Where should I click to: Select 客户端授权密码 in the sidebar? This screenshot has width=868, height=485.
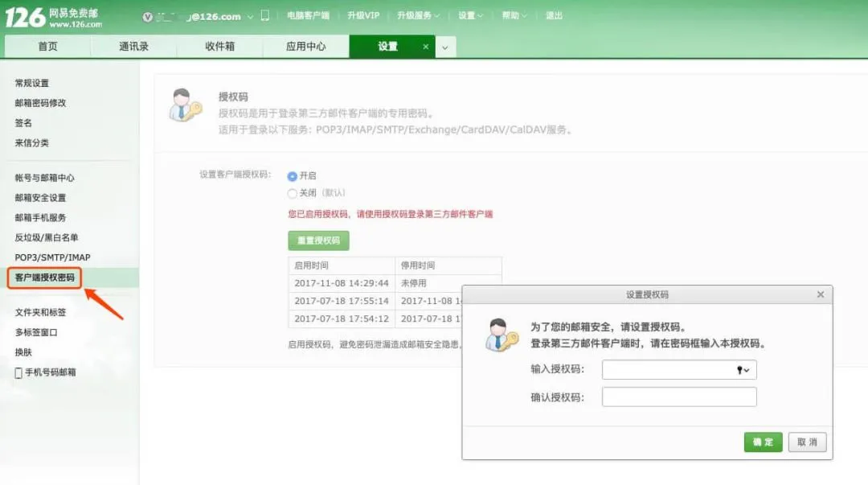point(46,277)
